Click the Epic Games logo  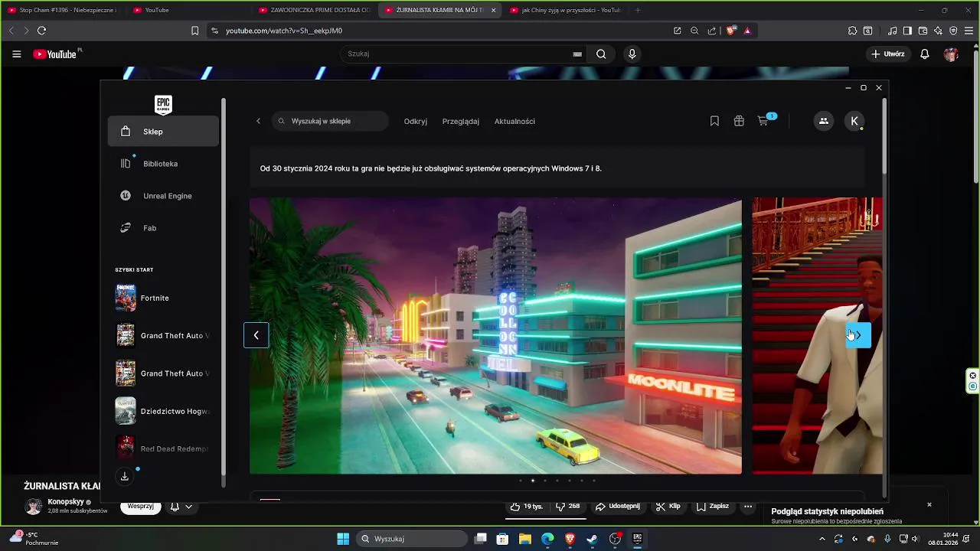click(163, 105)
